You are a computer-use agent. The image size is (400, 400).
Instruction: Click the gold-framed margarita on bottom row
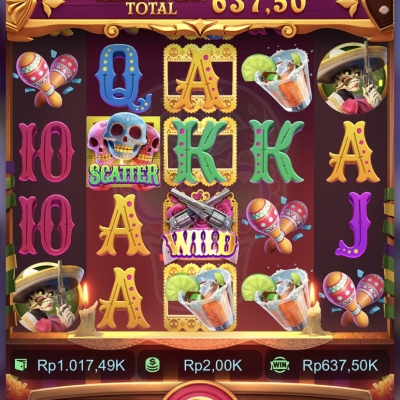[x=199, y=297]
